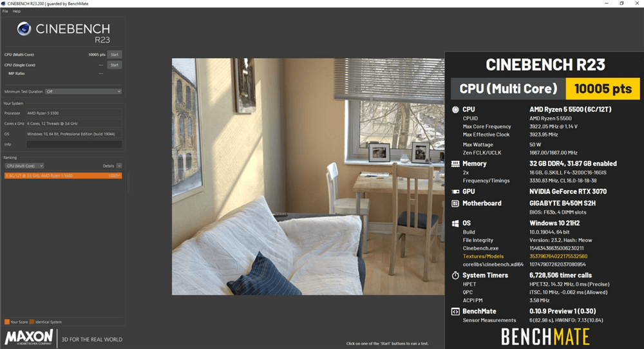Click the Motherboard icon in results panel
Image resolution: width=644 pixels, height=349 pixels.
tap(456, 203)
